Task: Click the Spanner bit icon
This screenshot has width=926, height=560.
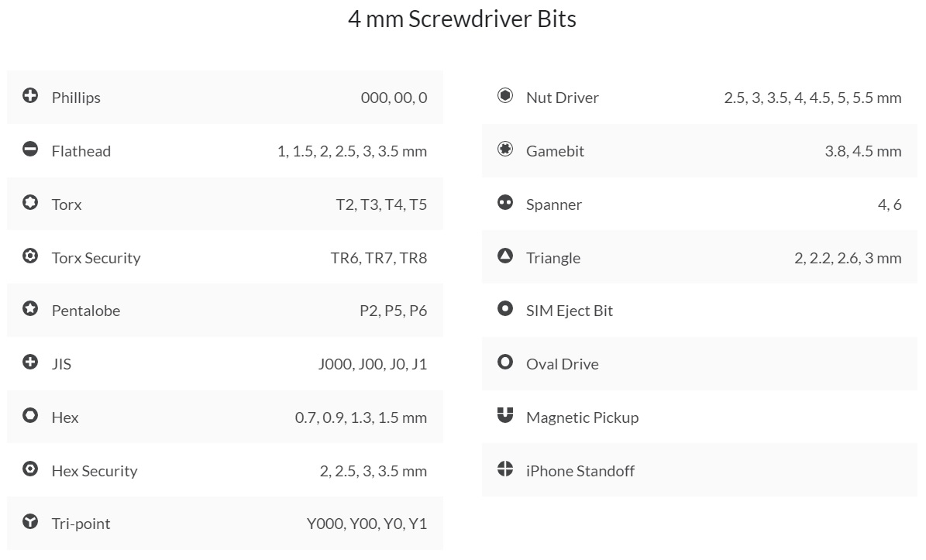Action: [x=505, y=203]
